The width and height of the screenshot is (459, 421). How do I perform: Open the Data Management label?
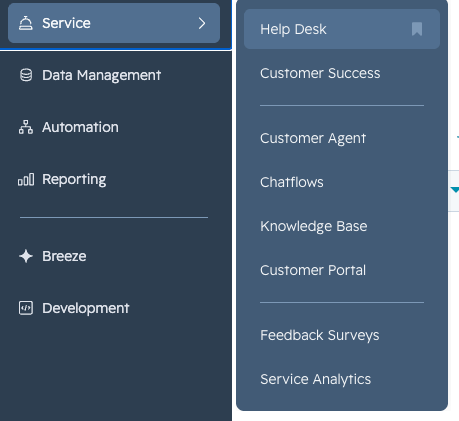coord(101,75)
